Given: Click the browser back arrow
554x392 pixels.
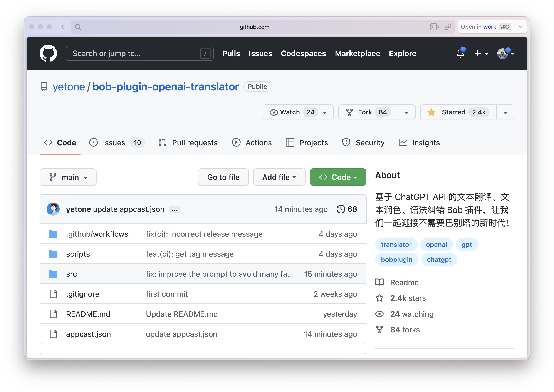Looking at the screenshot, I should [x=62, y=27].
